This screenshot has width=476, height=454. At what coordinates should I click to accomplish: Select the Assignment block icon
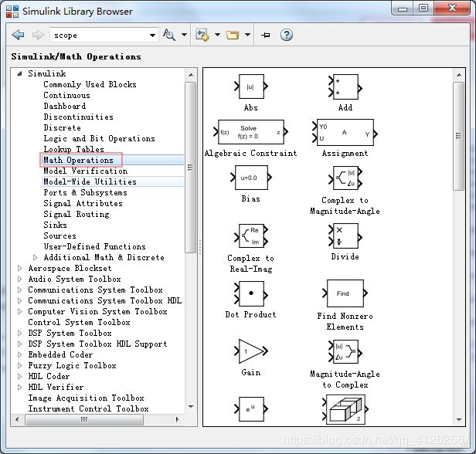point(345,132)
